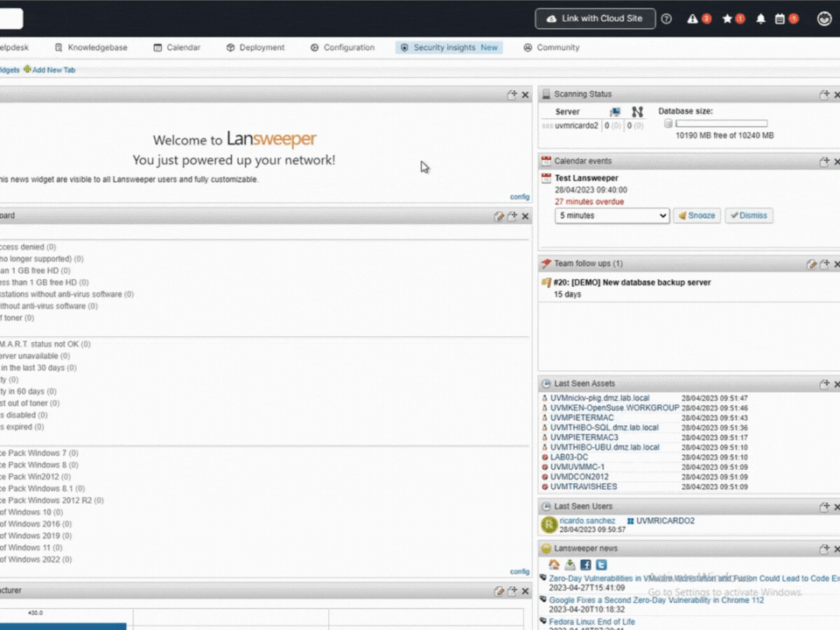Open the snooze duration dropdown

coord(612,215)
